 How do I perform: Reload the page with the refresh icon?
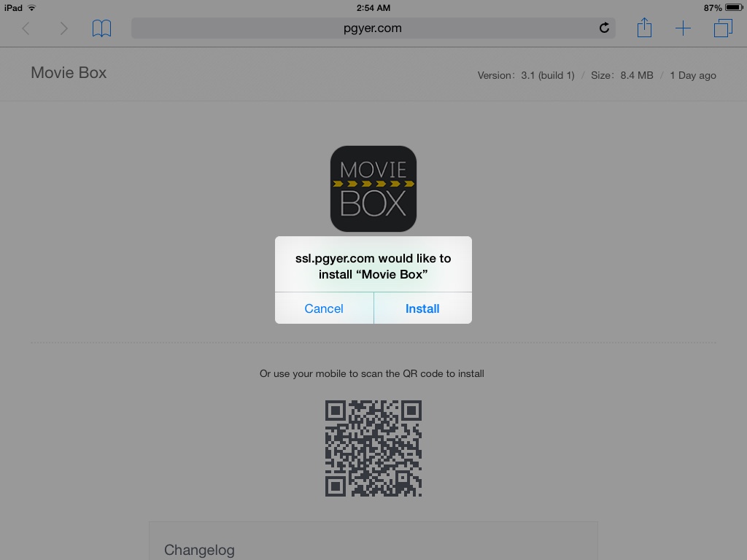604,28
